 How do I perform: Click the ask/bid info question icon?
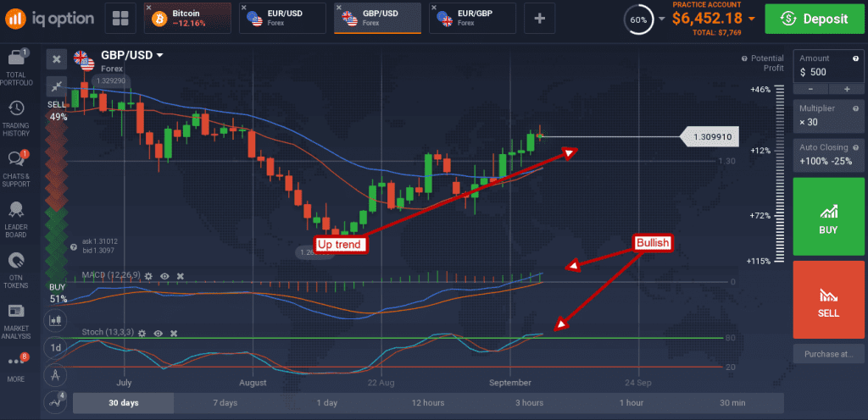(x=74, y=247)
